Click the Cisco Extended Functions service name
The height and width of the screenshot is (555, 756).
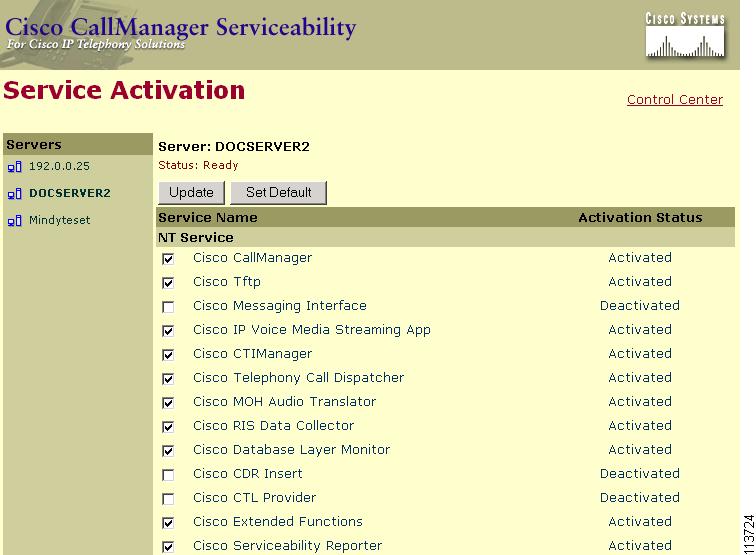(x=278, y=522)
